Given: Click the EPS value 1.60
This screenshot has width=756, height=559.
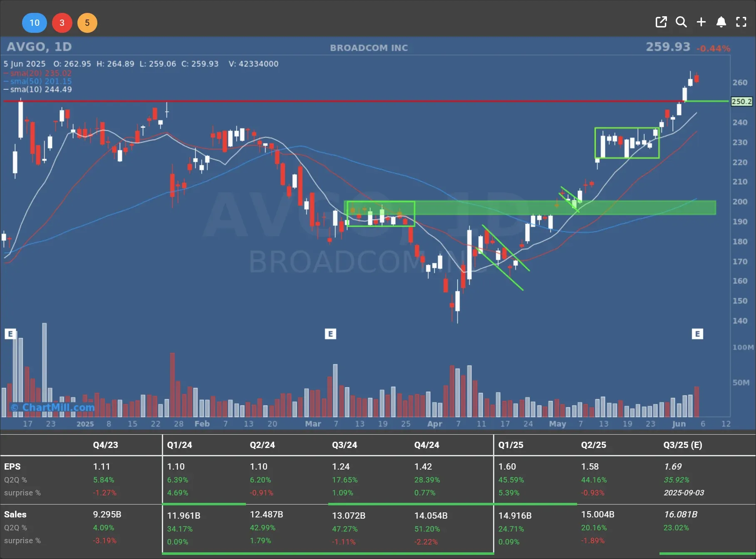Looking at the screenshot, I should tap(507, 467).
